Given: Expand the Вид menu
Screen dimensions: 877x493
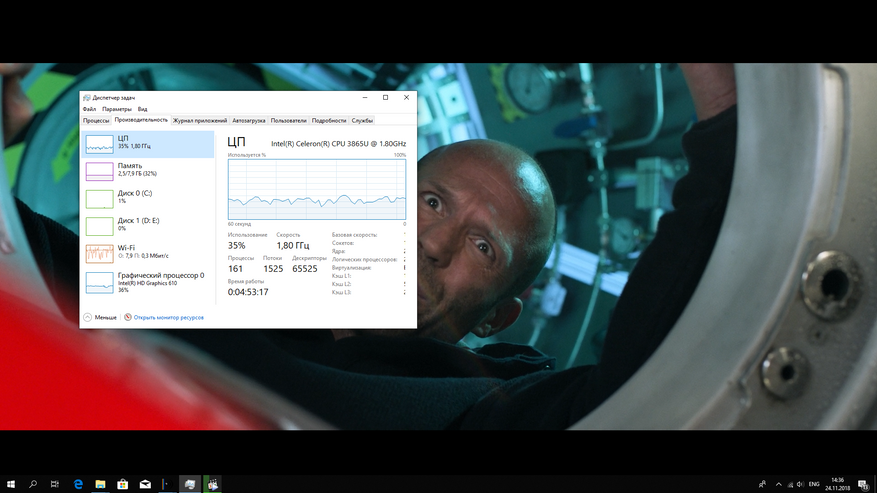Looking at the screenshot, I should (143, 109).
